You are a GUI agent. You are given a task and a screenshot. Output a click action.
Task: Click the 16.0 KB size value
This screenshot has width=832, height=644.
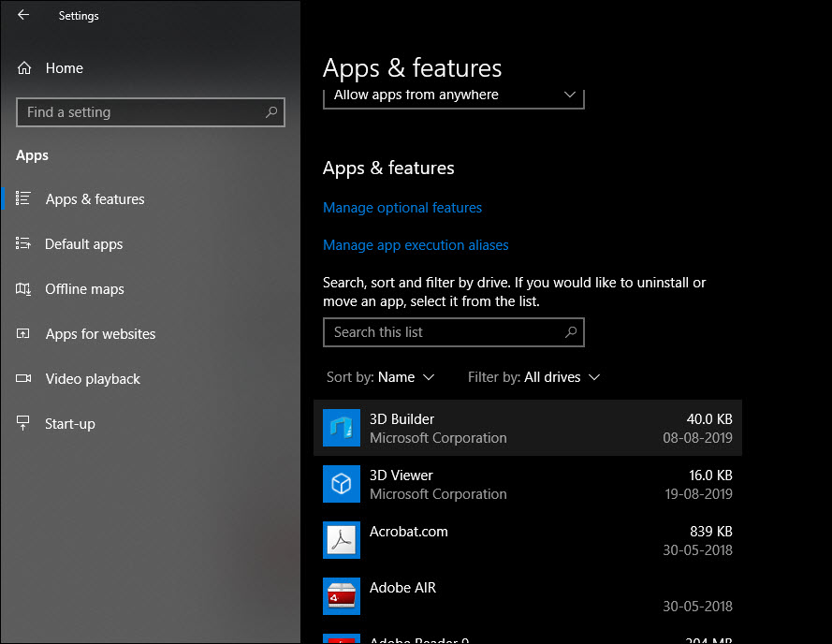pos(710,476)
